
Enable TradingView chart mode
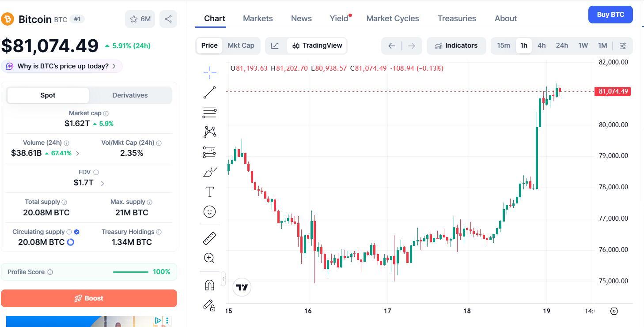[317, 45]
